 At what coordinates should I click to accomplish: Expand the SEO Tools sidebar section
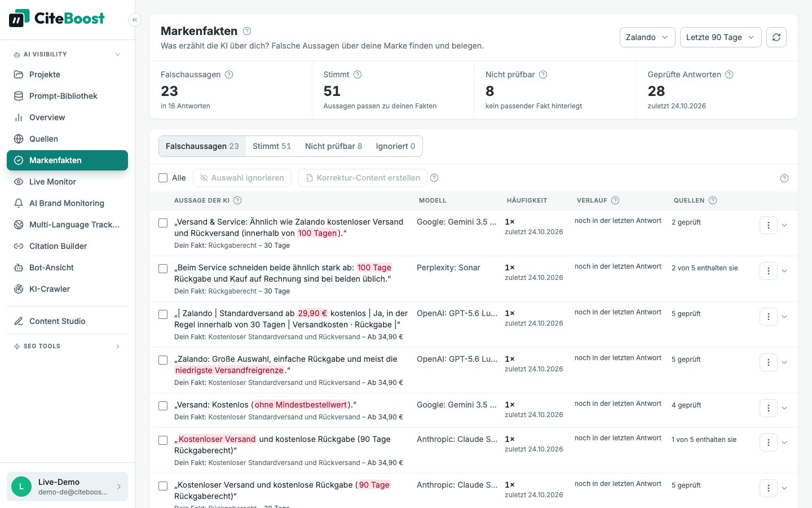67,347
